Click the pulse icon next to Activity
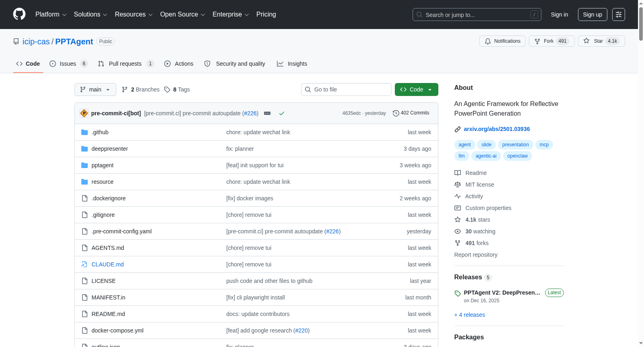644x347 pixels. click(x=458, y=196)
